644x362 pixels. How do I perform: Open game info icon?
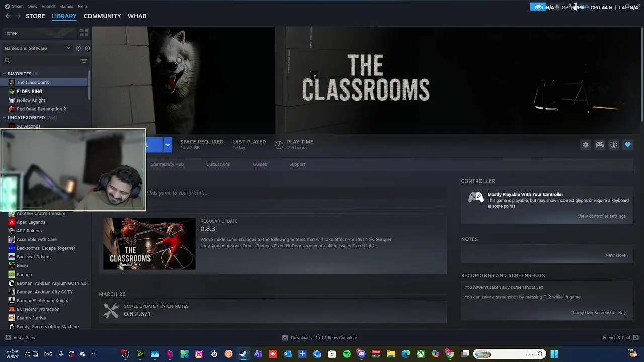(614, 145)
